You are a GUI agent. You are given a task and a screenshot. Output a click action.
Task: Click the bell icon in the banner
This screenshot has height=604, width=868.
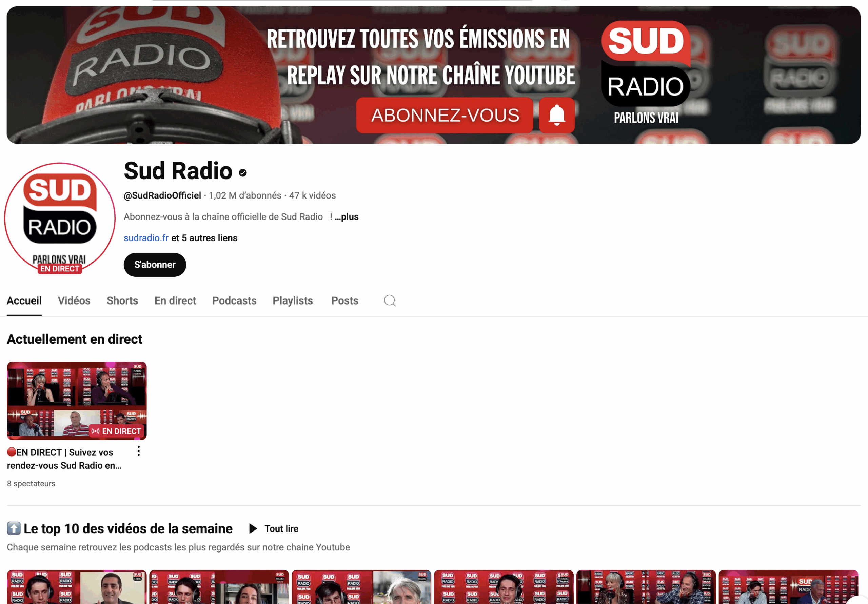[x=556, y=115]
